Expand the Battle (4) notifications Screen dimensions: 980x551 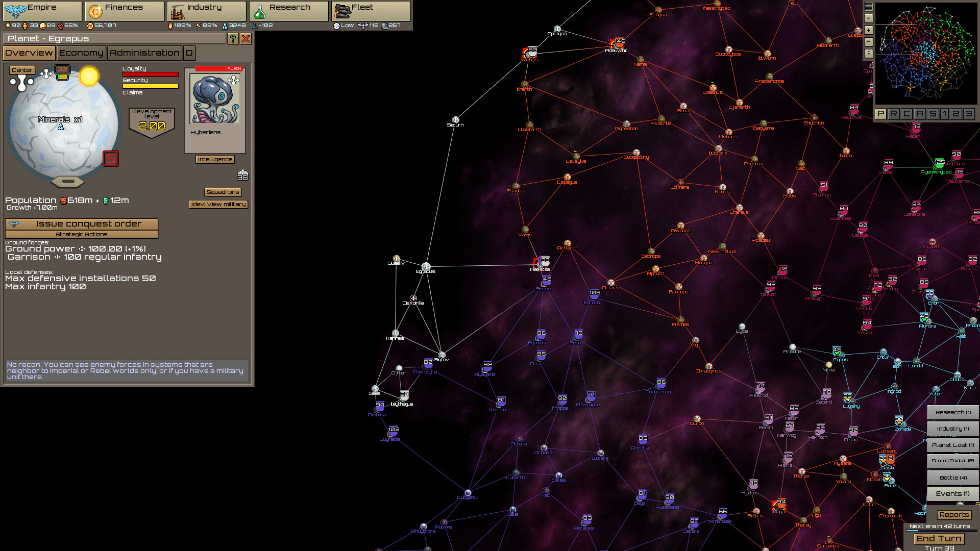pos(952,478)
